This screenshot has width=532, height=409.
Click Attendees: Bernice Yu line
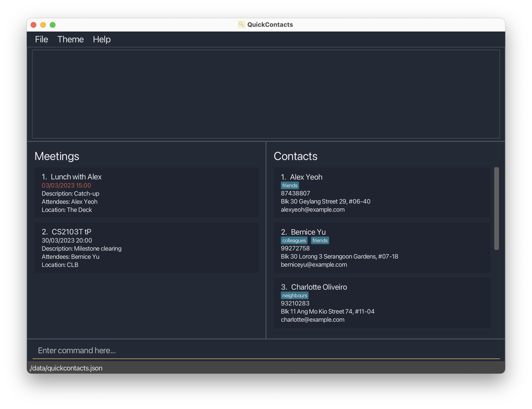coord(70,257)
